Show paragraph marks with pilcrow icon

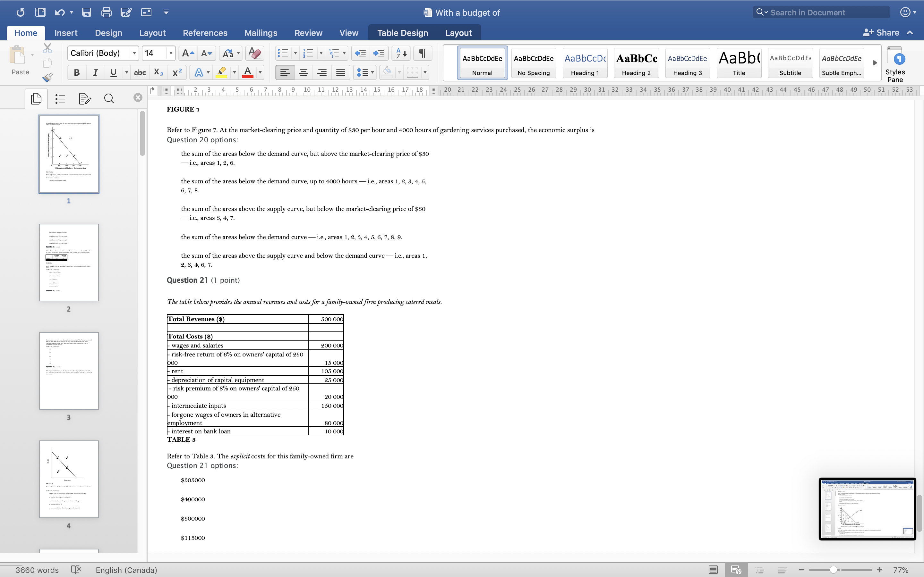click(x=422, y=53)
